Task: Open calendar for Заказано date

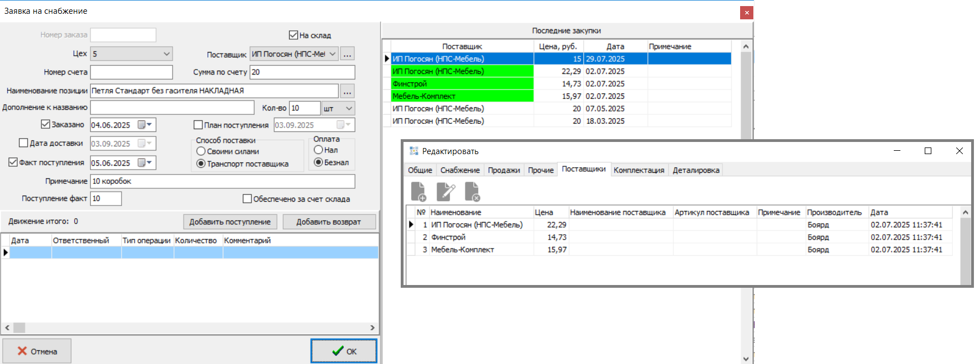Action: (149, 125)
